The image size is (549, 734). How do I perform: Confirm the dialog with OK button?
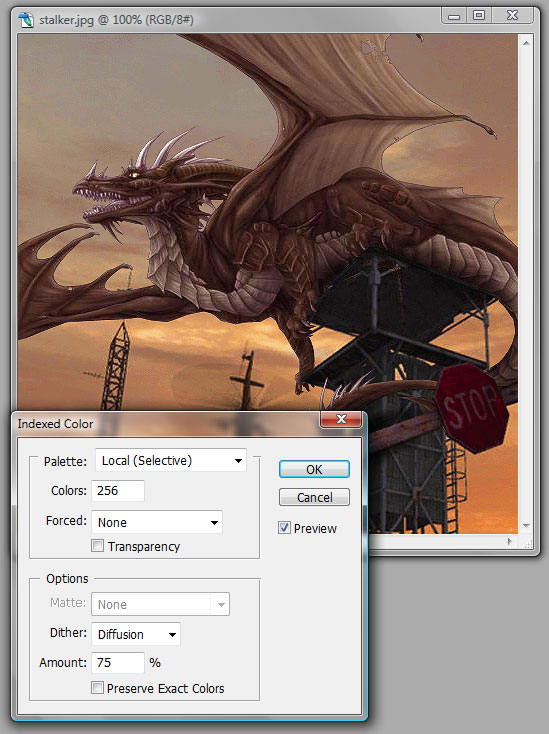tap(314, 469)
